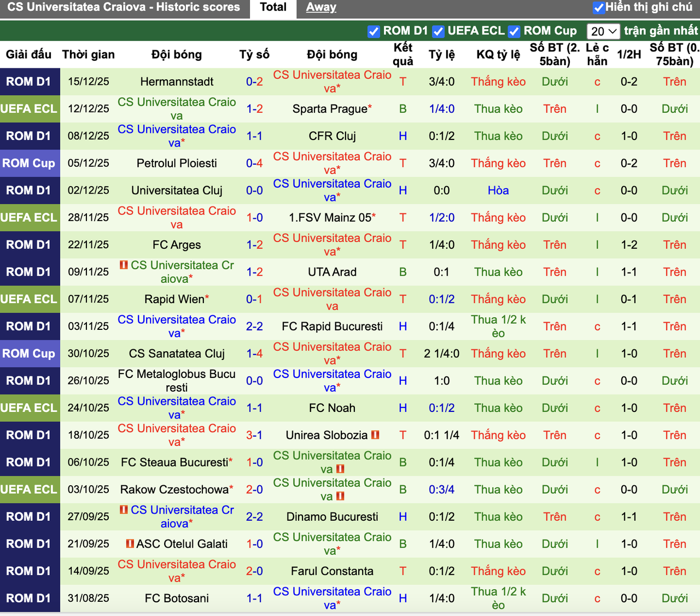This screenshot has width=700, height=616.
Task: Click Hòa result in the Universitatea Cluj row
Action: [498, 190]
